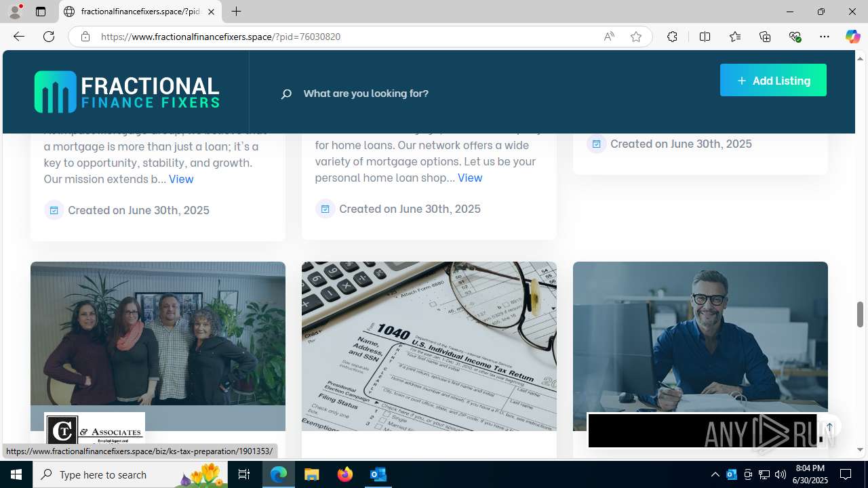The width and height of the screenshot is (868, 488).
Task: Focus the What are you looking for field
Action: tap(366, 93)
